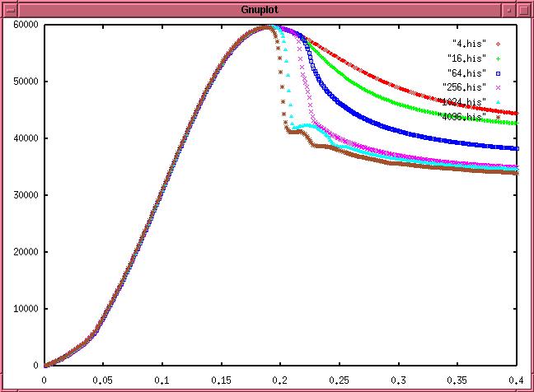This screenshot has height=392, width=534.
Task: Click the 0.1 x-axis tick label
Action: (x=162, y=381)
